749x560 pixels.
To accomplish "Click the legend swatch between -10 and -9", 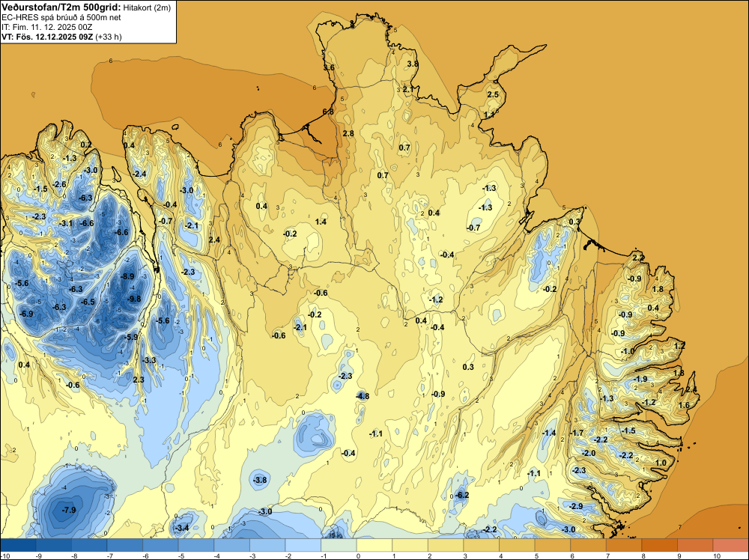I will click(x=18, y=545).
